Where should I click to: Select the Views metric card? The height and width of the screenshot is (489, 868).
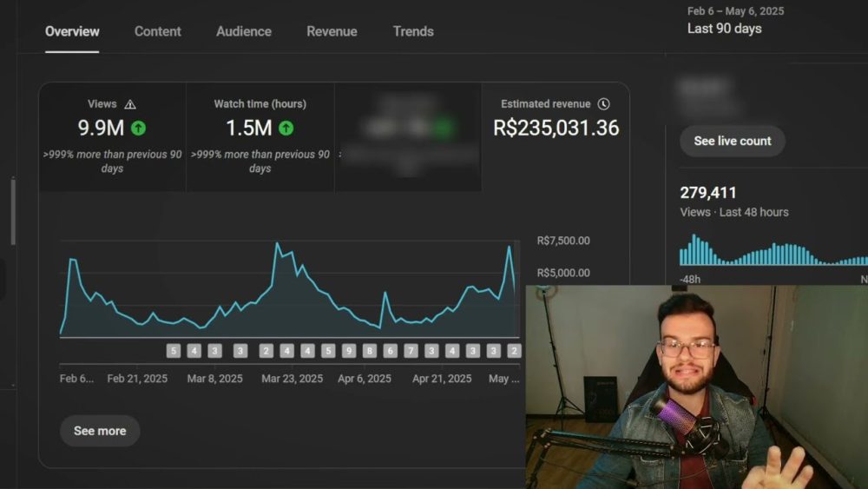pos(112,136)
